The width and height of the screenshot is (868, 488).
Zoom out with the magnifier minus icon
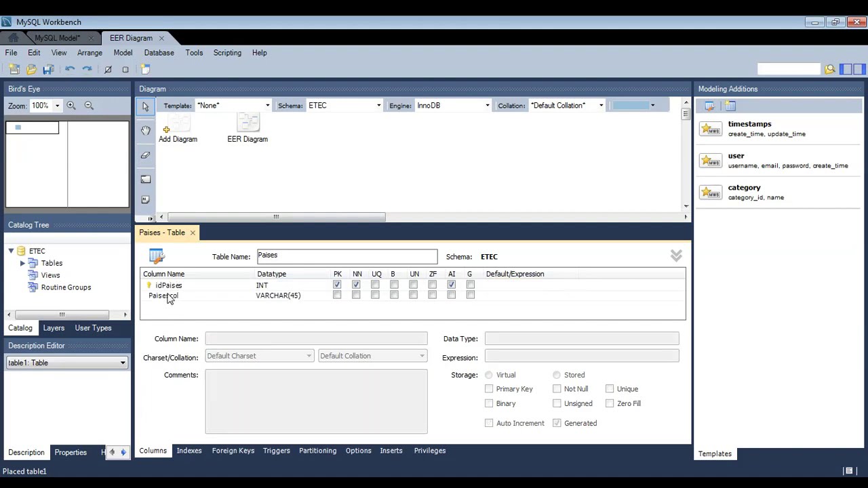[x=89, y=106]
